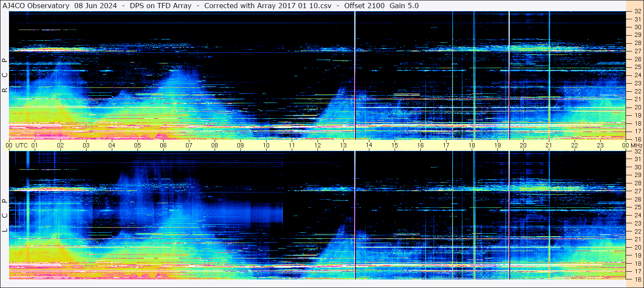Click the 13 UTC hour label
Image resolution: width=644 pixels, height=288 pixels.
tap(343, 145)
